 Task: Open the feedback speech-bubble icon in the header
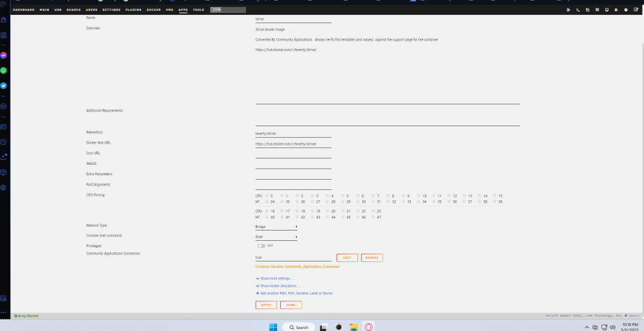[x=597, y=10]
